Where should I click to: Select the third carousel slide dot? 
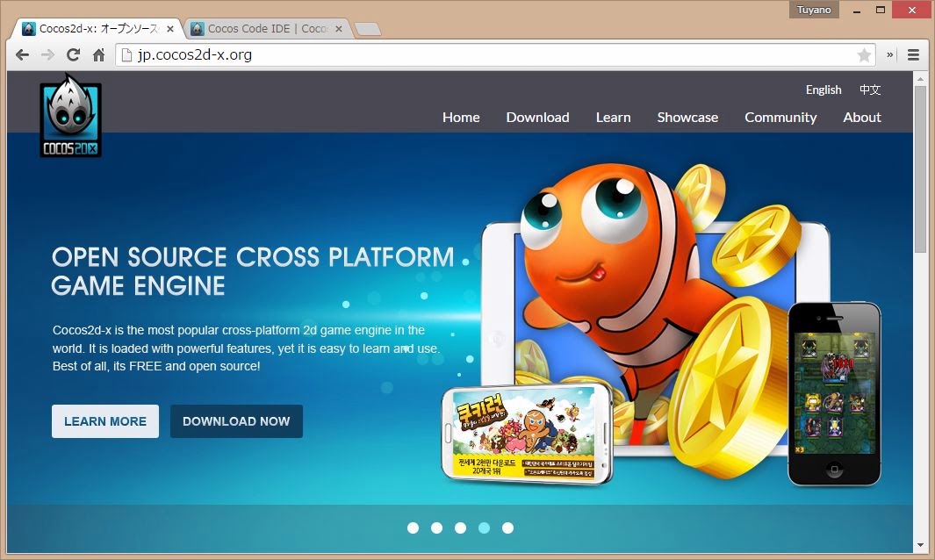click(460, 528)
